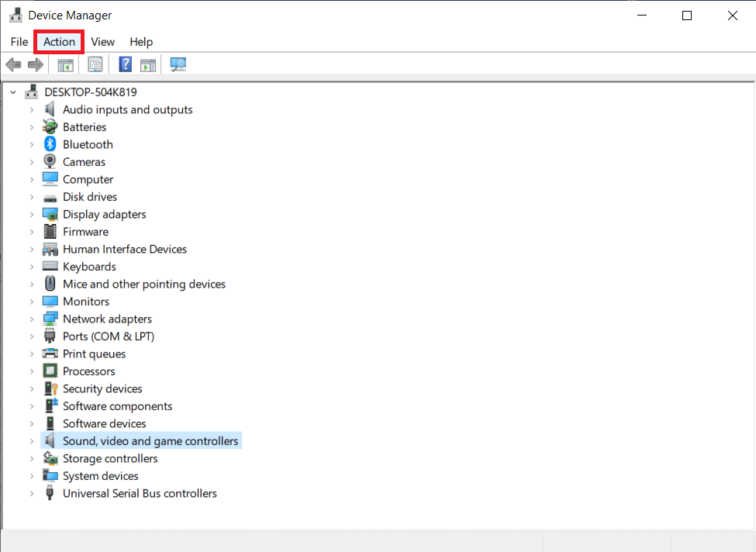Open the Action menu
The width and height of the screenshot is (756, 552).
pos(59,42)
